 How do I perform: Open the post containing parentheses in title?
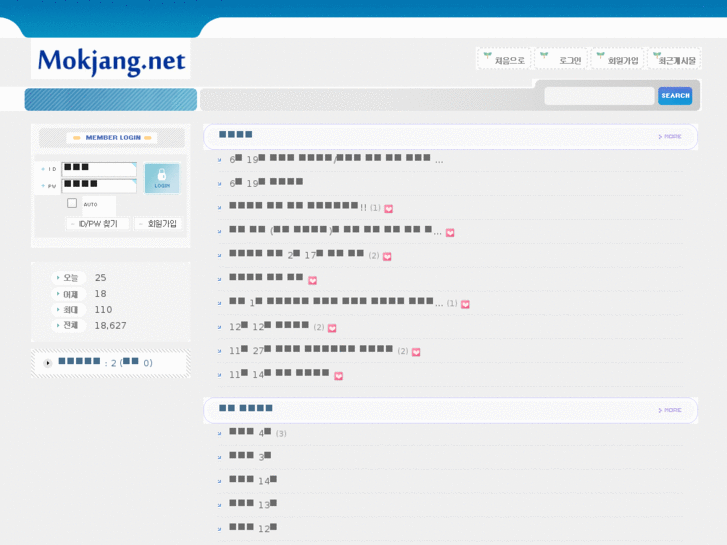pyautogui.click(x=335, y=231)
